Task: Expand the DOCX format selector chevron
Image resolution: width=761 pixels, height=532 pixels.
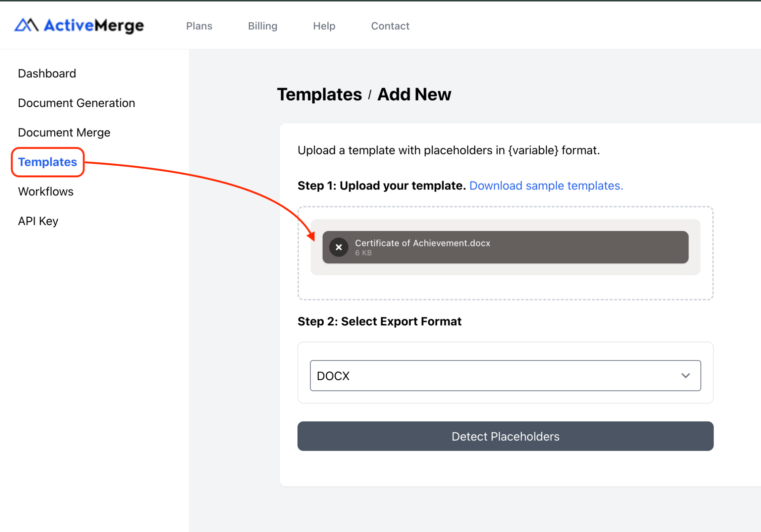Action: 686,375
